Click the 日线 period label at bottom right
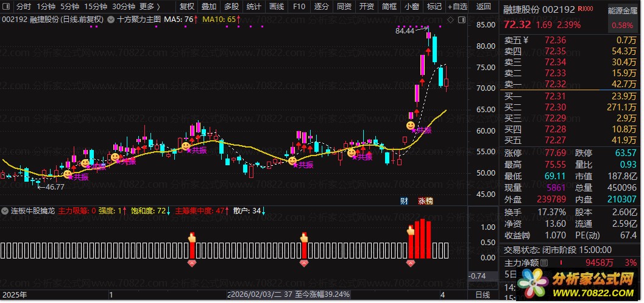 pyautogui.click(x=482, y=295)
